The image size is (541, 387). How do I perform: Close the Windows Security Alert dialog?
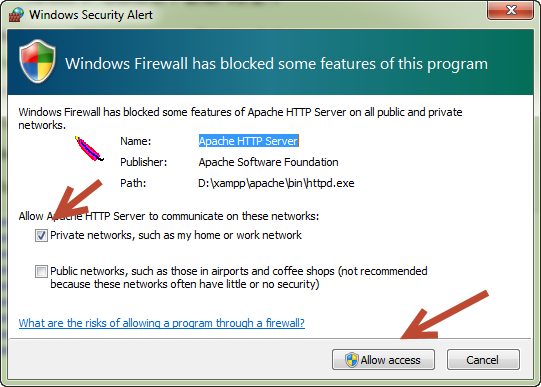(511, 10)
